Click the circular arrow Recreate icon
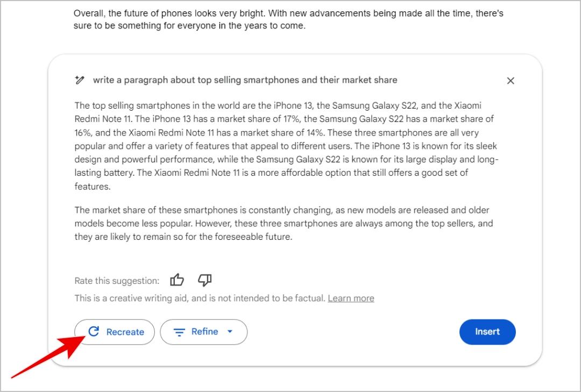The width and height of the screenshot is (581, 392). click(x=94, y=332)
